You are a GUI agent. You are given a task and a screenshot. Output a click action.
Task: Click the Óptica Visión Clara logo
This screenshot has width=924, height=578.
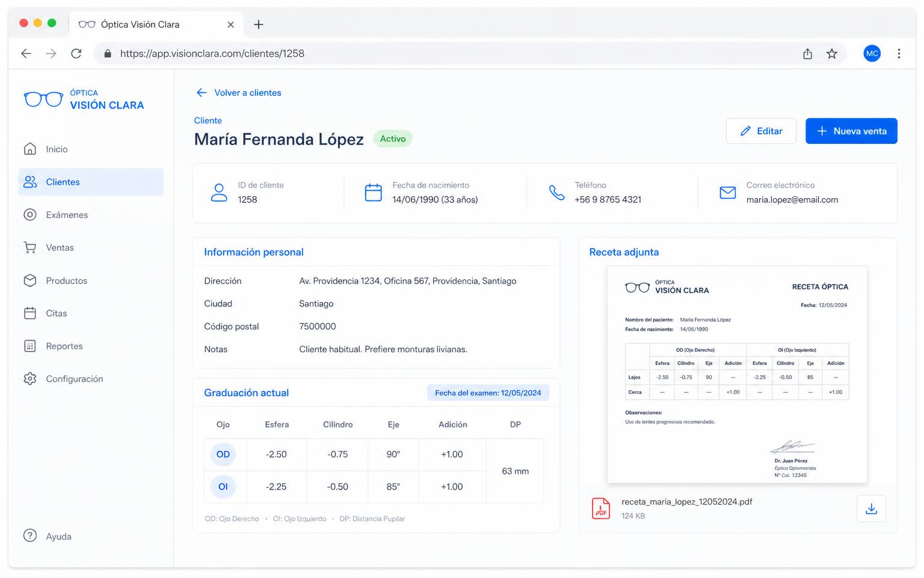point(84,100)
